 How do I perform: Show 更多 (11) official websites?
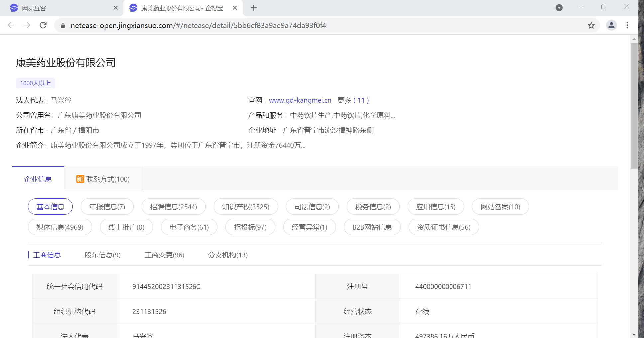click(x=353, y=100)
